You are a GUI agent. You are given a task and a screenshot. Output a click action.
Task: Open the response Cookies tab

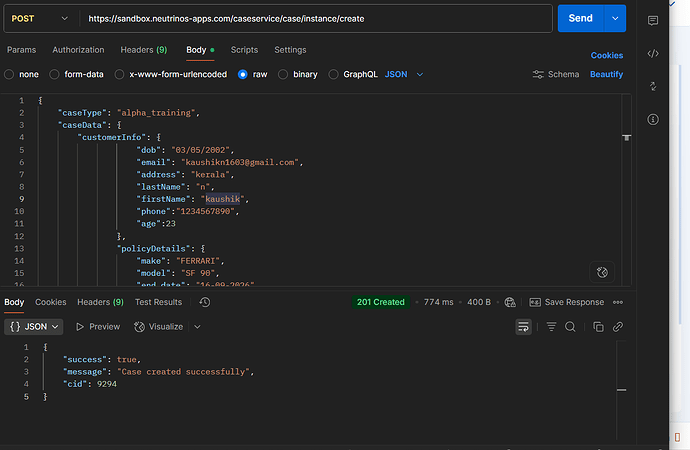pos(51,302)
